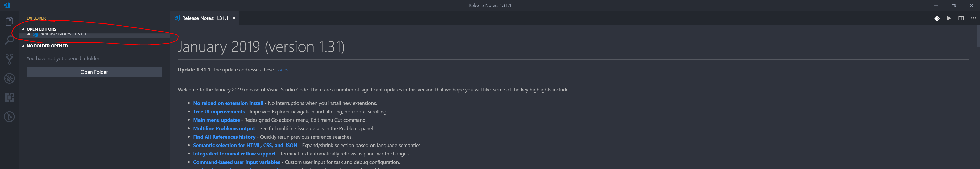Select Release Notes 1.31.1 in Open Editors

[64, 33]
